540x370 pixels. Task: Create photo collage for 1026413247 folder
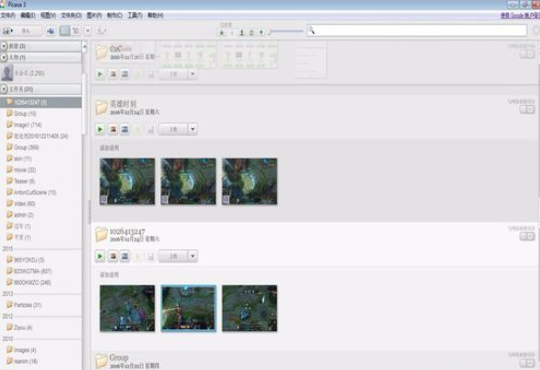[113, 256]
